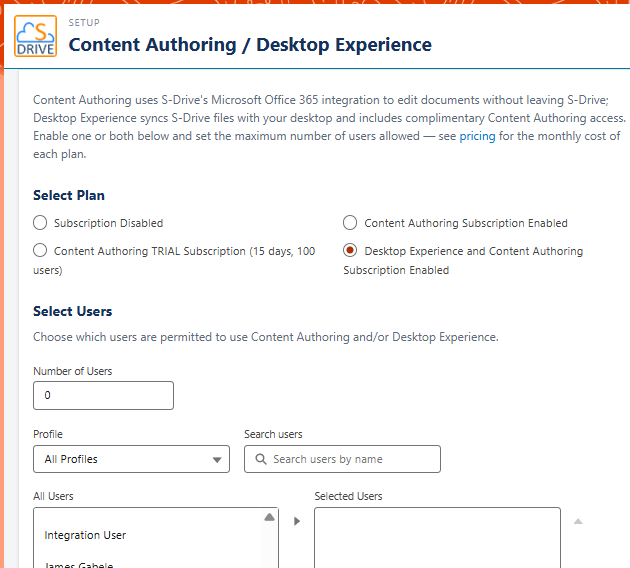Viewport: 630px width, 568px height.
Task: Move selection to Selected Users arrow
Action: 297,521
